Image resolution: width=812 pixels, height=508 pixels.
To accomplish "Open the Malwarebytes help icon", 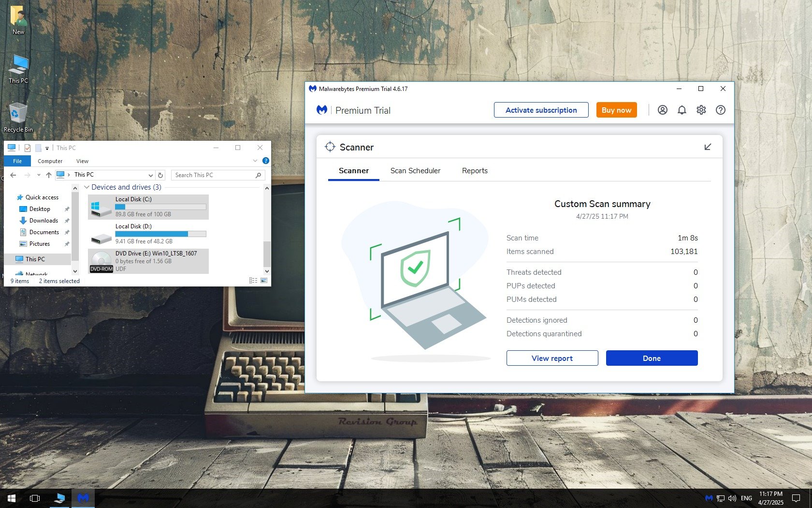I will [x=721, y=110].
